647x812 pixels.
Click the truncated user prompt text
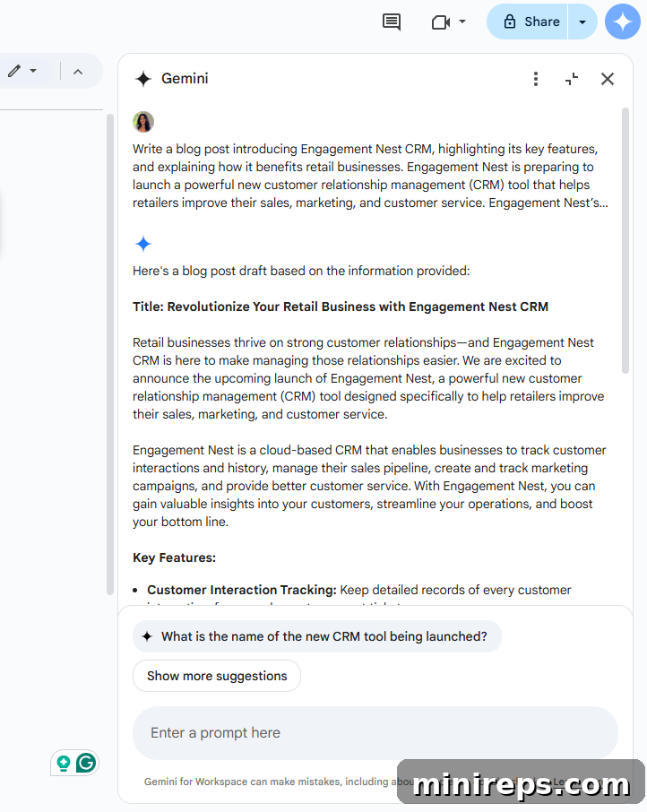pyautogui.click(x=370, y=176)
